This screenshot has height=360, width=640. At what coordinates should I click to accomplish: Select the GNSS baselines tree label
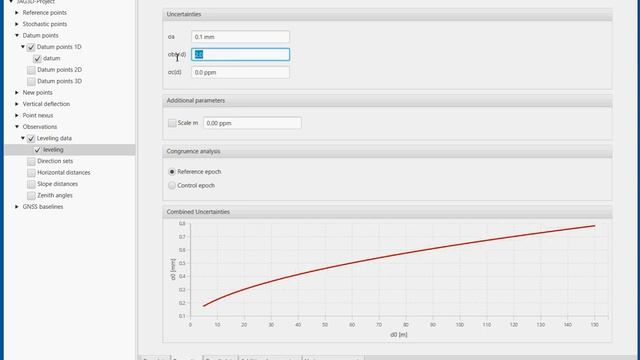(43, 207)
